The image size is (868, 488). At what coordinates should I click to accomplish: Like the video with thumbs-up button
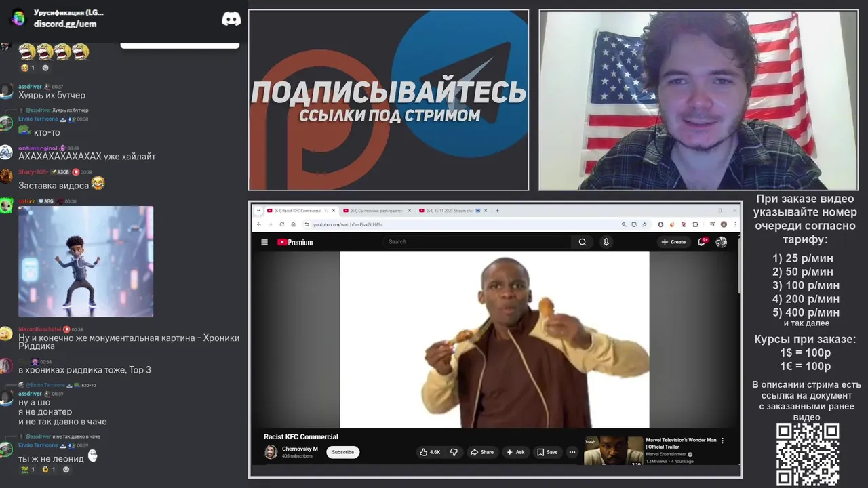[x=430, y=452]
